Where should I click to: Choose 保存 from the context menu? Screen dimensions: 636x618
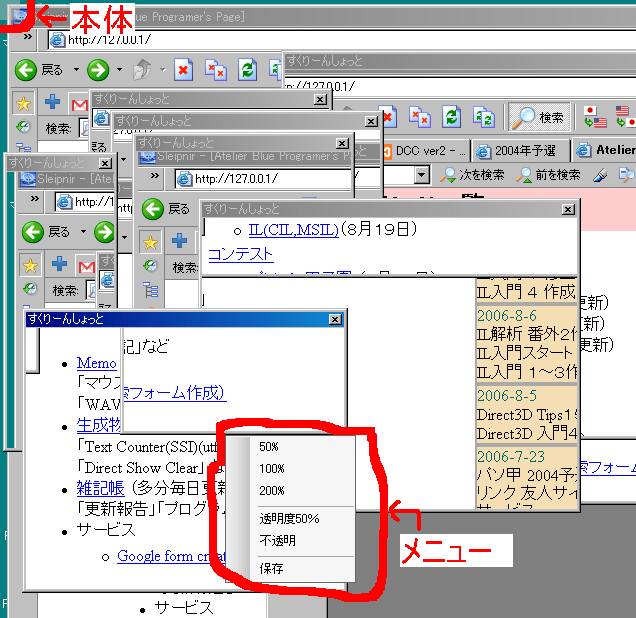[x=270, y=567]
